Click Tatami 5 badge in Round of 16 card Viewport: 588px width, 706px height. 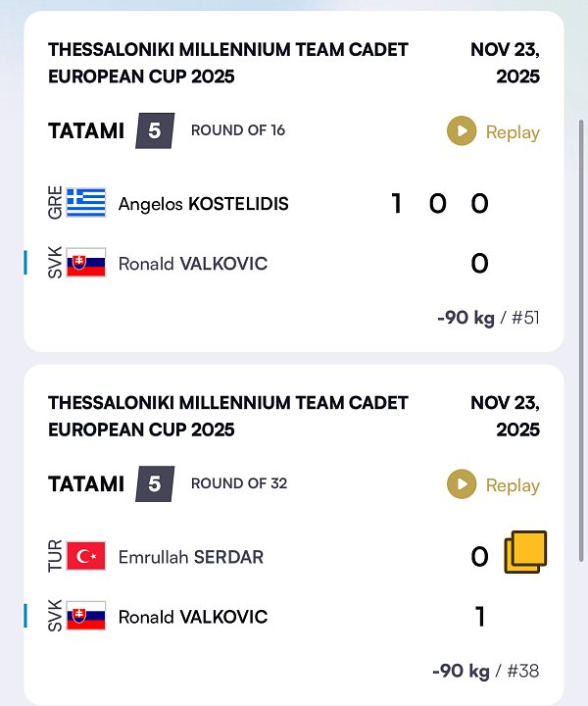coord(154,130)
